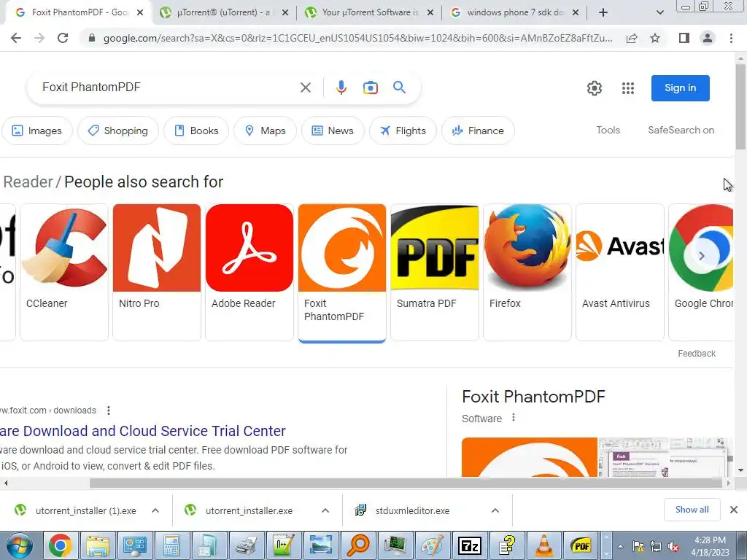Screen dimensions: 747x560
Task: Select the Avast Antivirus card
Action: tap(620, 273)
